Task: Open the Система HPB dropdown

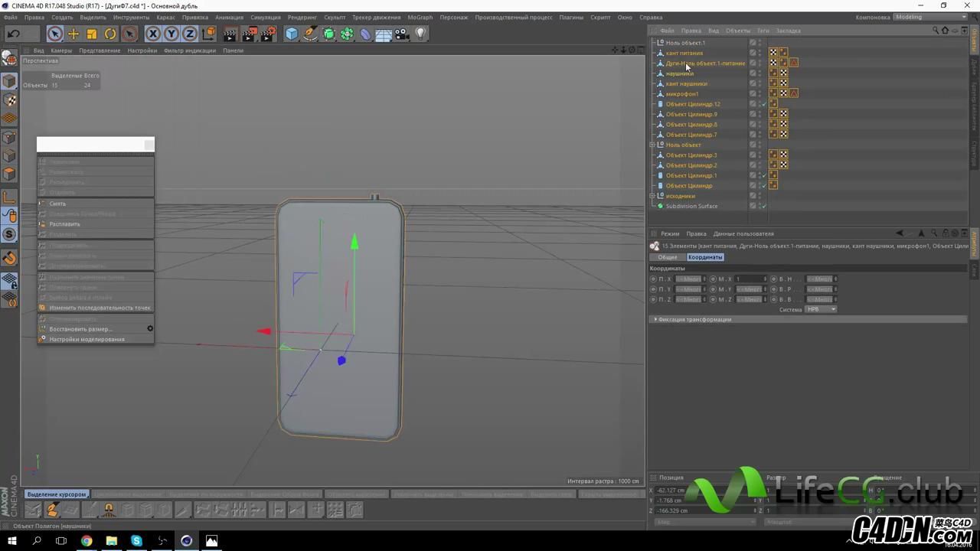Action: click(x=821, y=309)
